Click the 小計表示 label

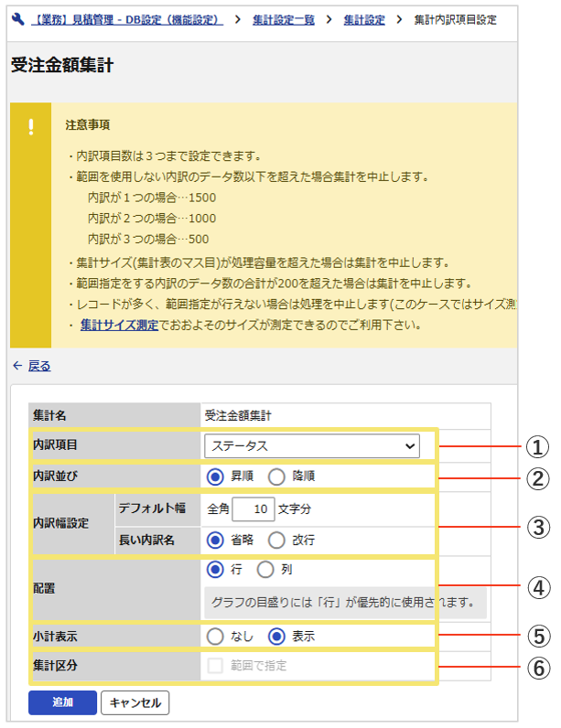click(x=55, y=637)
